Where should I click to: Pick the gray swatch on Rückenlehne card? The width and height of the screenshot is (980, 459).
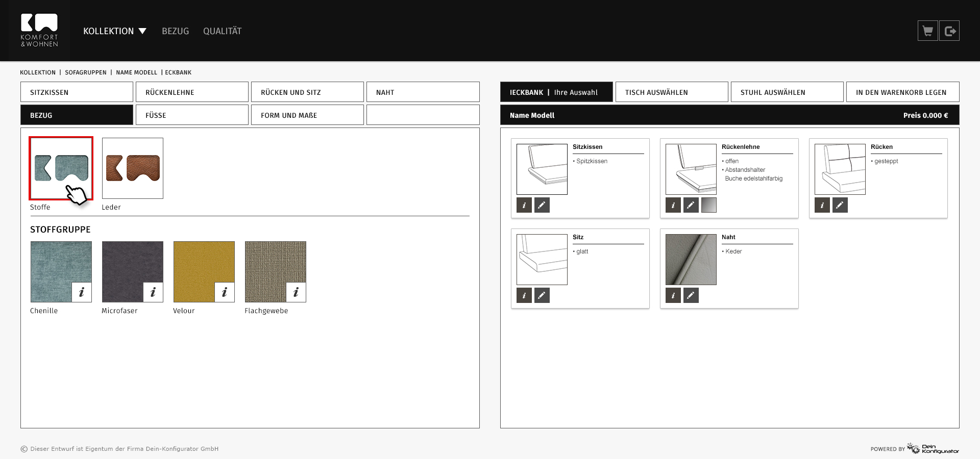coord(708,205)
